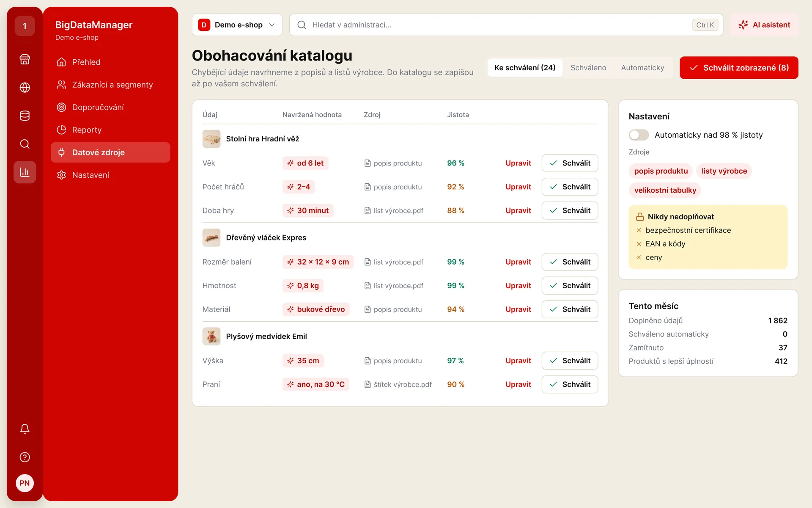
Task: Open the PN user avatar
Action: coord(25,483)
